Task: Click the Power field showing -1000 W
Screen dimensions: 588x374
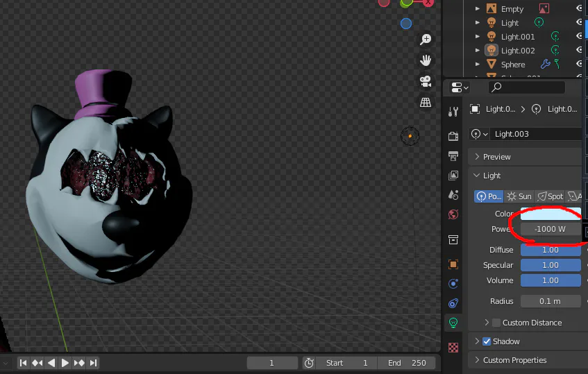Action: tap(551, 229)
